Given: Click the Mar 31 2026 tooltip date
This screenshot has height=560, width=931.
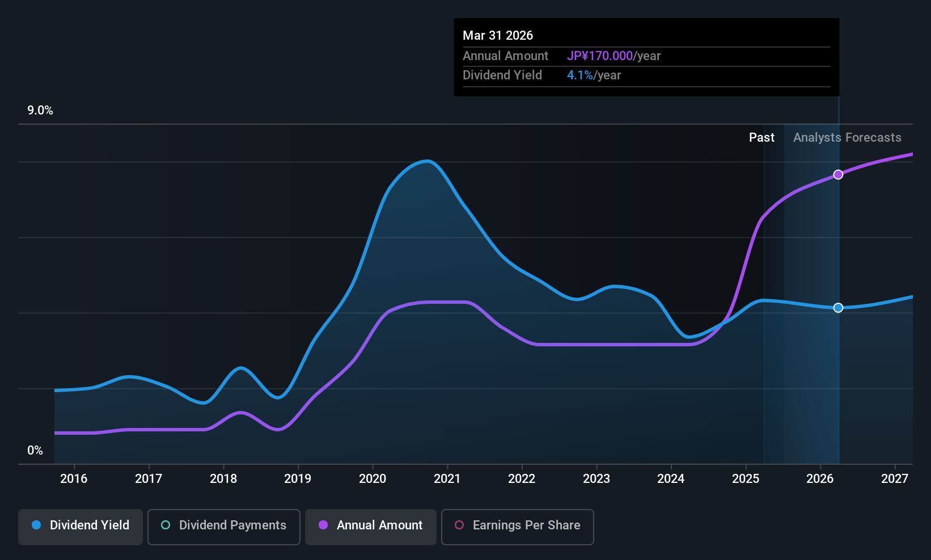Looking at the screenshot, I should click(498, 35).
